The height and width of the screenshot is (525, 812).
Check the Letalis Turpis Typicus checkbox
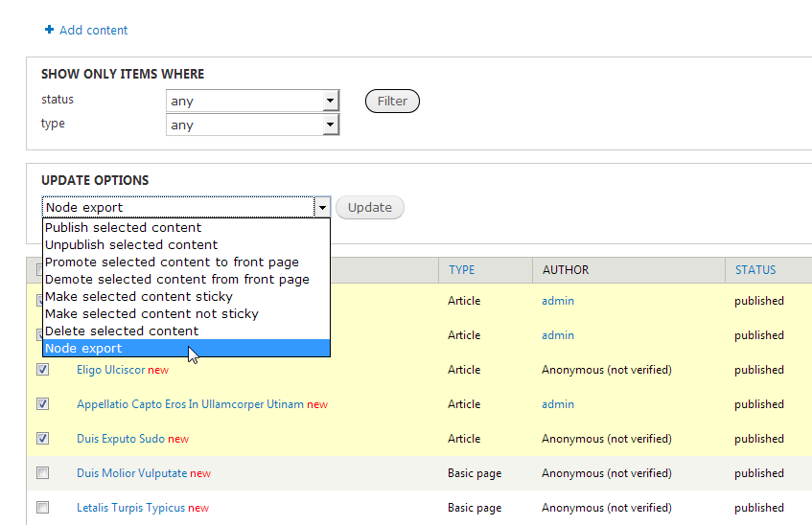pyautogui.click(x=42, y=508)
